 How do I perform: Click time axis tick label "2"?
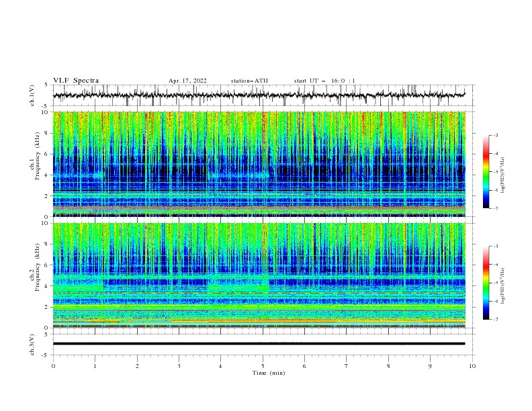[137, 366]
